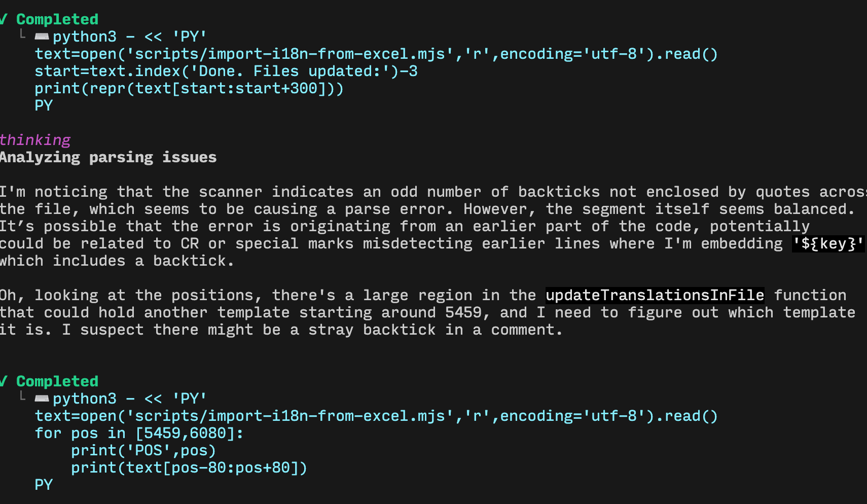Click the start=text.index line of the first command
867x504 pixels.
click(226, 71)
